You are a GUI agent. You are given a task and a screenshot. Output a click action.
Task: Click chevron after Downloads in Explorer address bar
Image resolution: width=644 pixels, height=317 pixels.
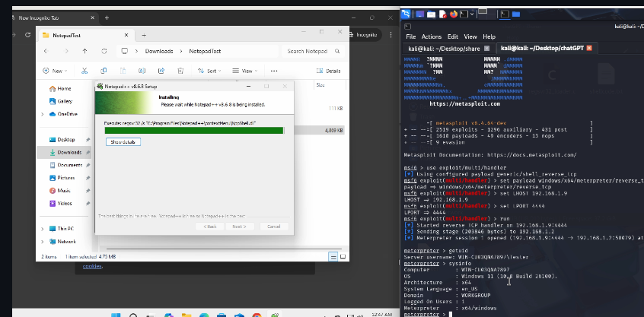click(181, 51)
